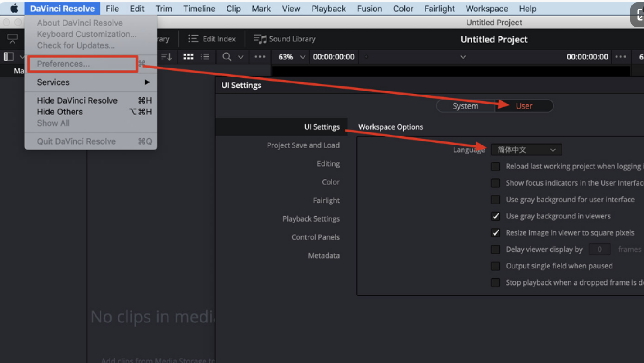This screenshot has height=363, width=644.
Task: Open the Apple menu
Action: [x=14, y=9]
